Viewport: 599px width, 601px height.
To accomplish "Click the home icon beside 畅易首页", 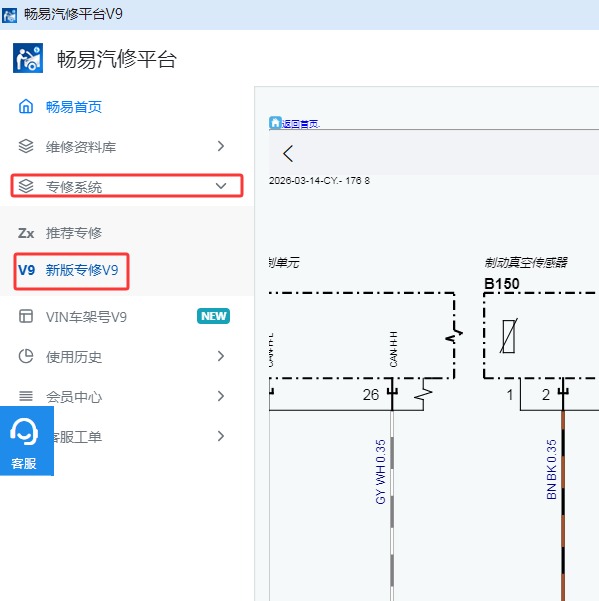I will pyautogui.click(x=26, y=106).
